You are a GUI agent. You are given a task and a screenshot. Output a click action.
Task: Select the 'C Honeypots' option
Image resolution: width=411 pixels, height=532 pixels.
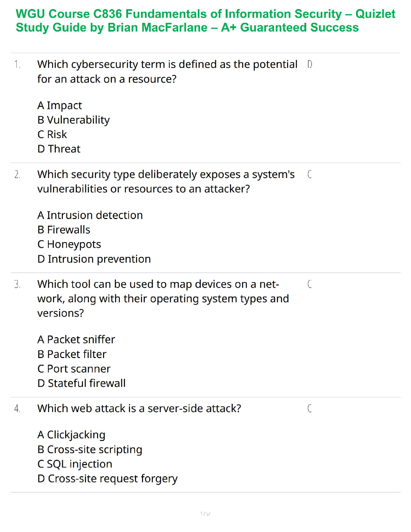tap(69, 244)
